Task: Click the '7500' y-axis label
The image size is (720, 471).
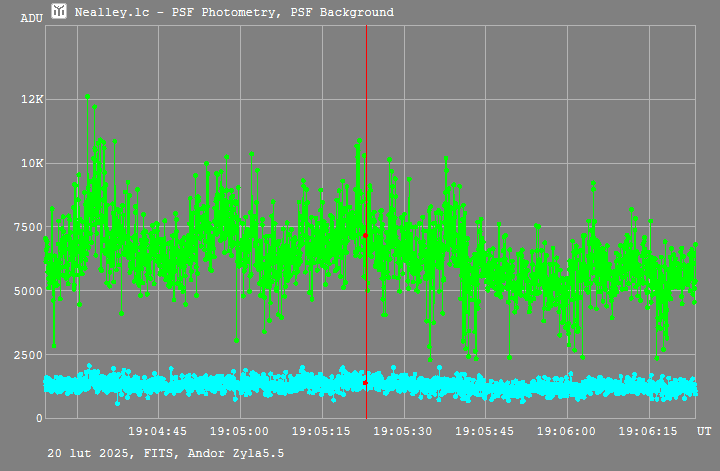Action: pos(28,227)
